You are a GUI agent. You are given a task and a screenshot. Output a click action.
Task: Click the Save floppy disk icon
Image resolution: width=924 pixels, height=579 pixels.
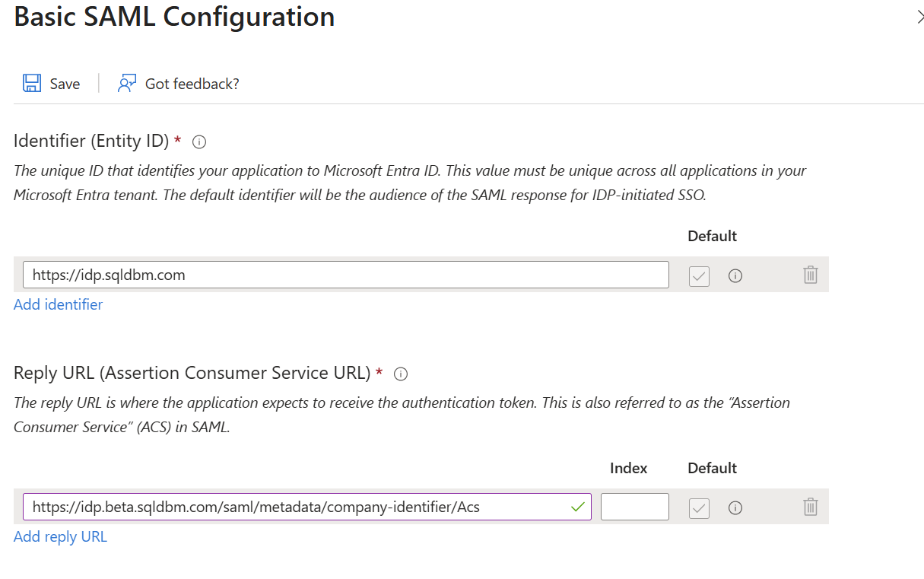(x=32, y=84)
